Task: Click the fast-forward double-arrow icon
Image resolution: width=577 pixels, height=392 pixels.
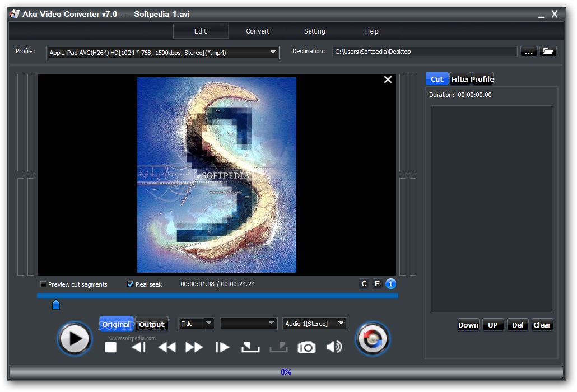Action: click(x=194, y=347)
